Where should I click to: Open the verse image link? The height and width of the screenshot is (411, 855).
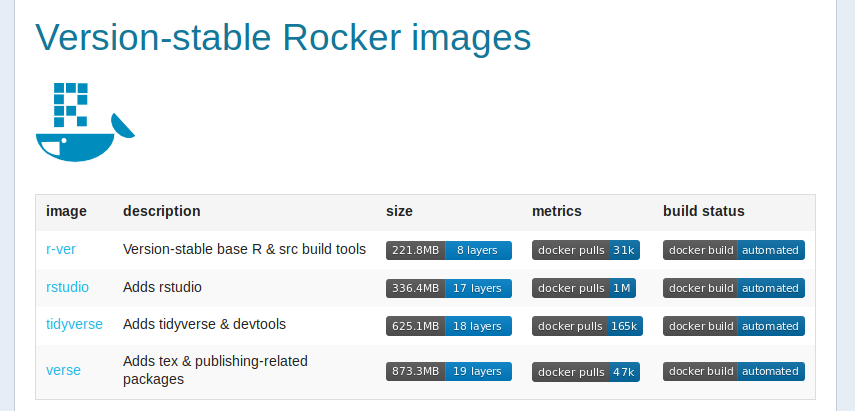(x=63, y=370)
